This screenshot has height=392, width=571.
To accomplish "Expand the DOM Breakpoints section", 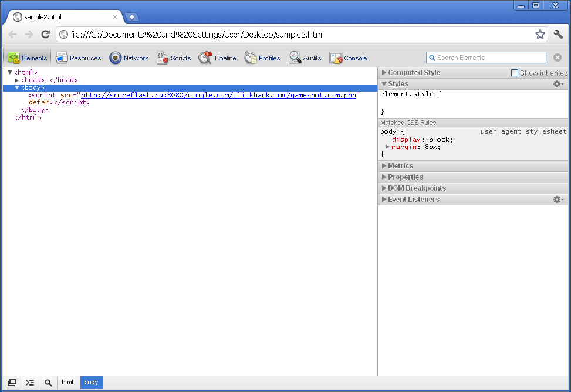I will click(384, 188).
